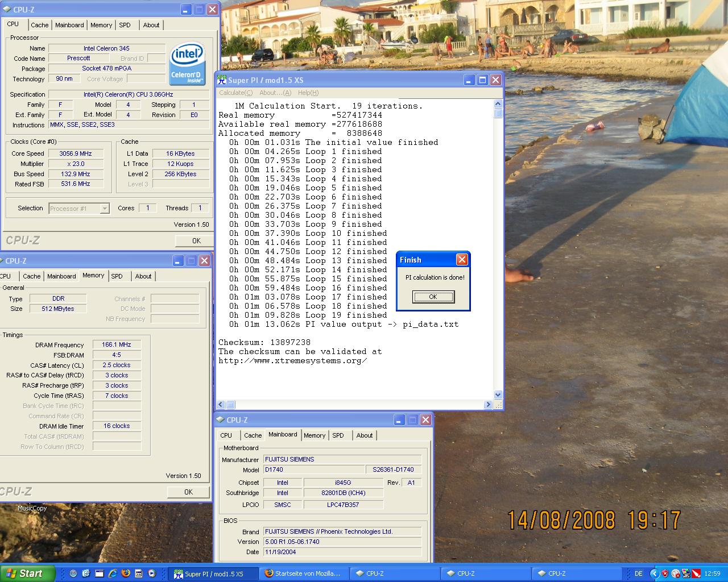Image resolution: width=728 pixels, height=582 pixels.
Task: Open the Help menu in Super PI
Action: 308,93
